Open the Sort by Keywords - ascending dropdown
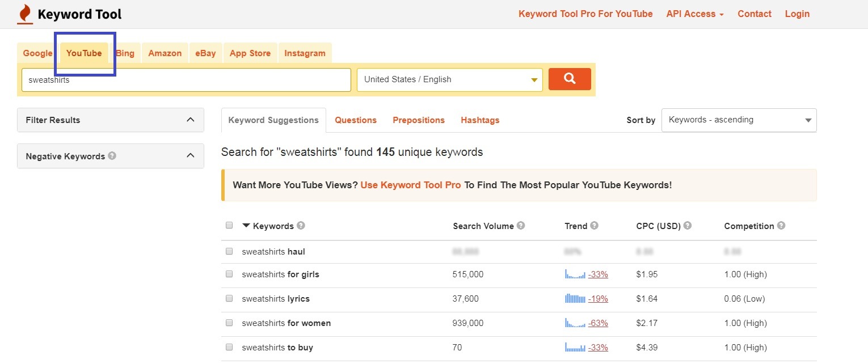Screen dimensions: 868x364 pyautogui.click(x=739, y=120)
